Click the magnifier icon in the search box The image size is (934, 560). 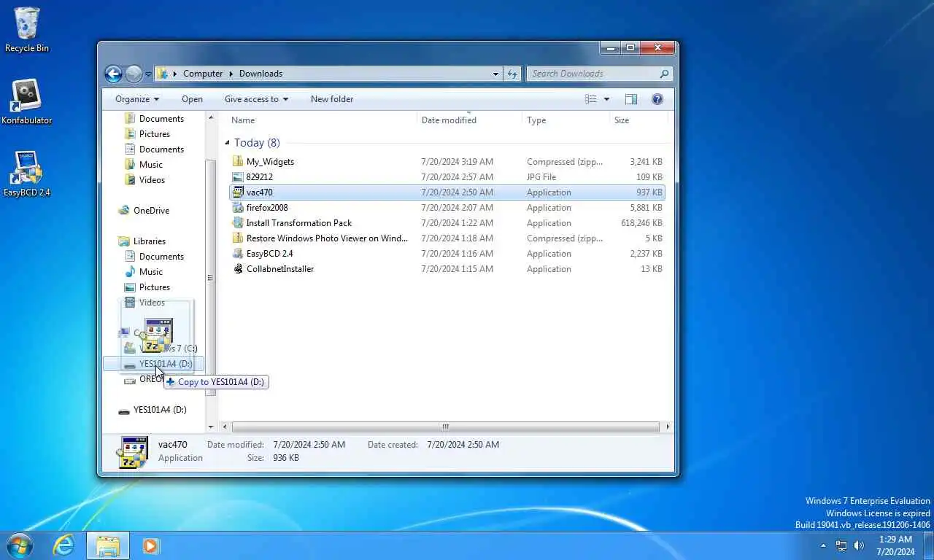[664, 74]
